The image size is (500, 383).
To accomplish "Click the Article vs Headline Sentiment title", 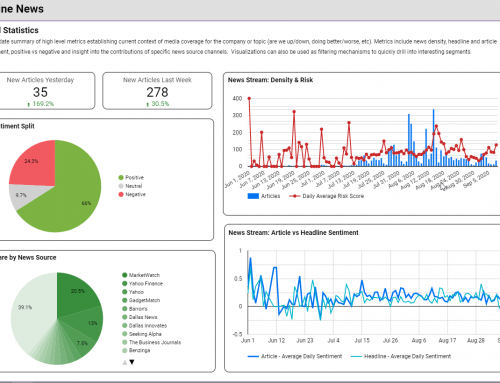I will point(293,233).
